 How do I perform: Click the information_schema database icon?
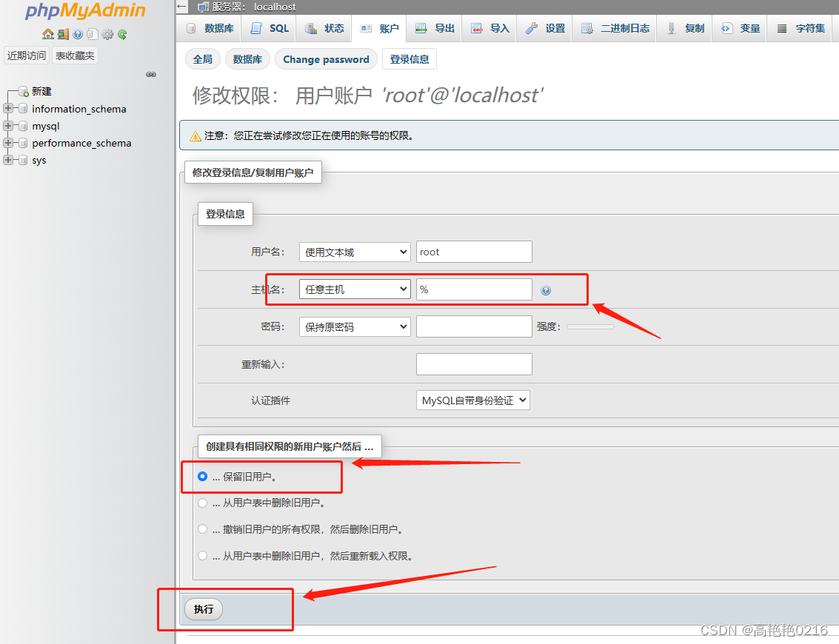point(23,109)
